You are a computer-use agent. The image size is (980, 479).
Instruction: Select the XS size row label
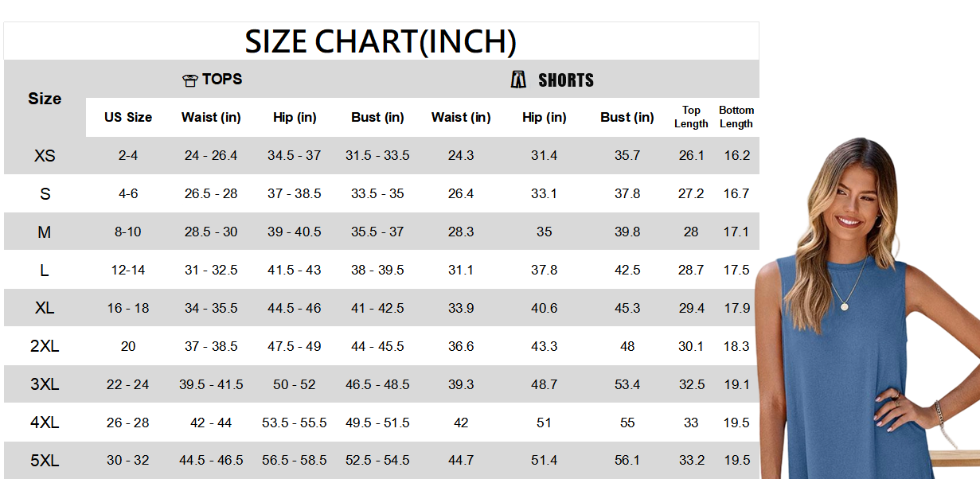pyautogui.click(x=45, y=156)
